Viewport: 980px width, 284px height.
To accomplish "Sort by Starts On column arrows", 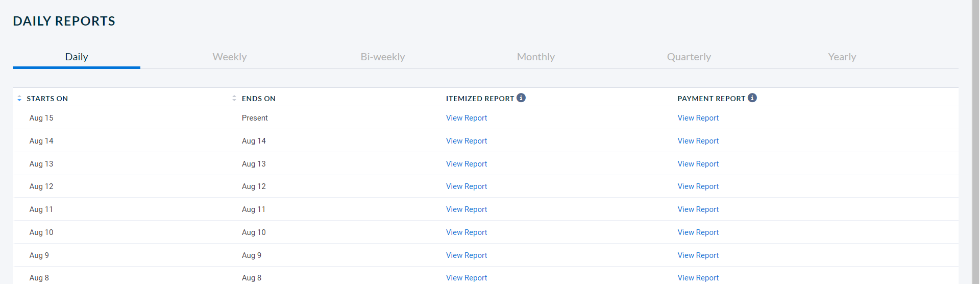I will pos(19,99).
